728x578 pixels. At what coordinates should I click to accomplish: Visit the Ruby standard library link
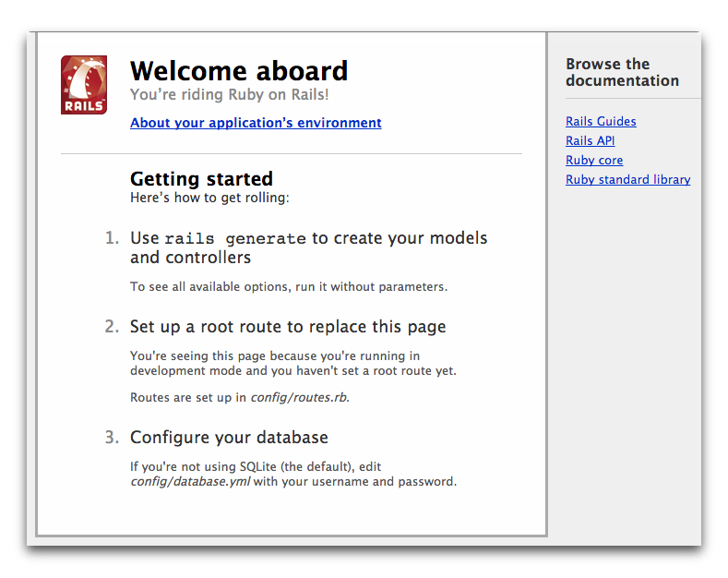click(x=627, y=179)
